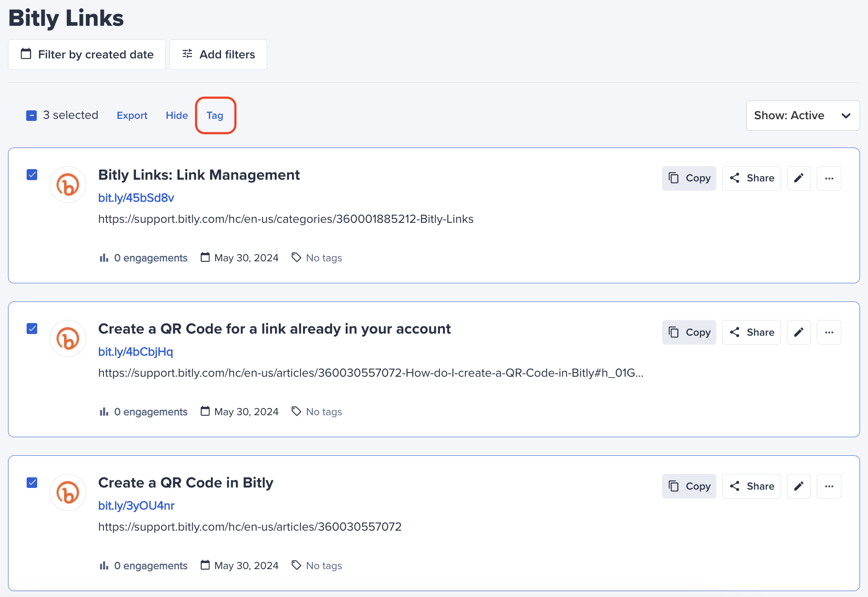Viewport: 868px width, 597px height.
Task: Click the tag icon on bit.ly/45bSd8v card
Action: click(296, 257)
